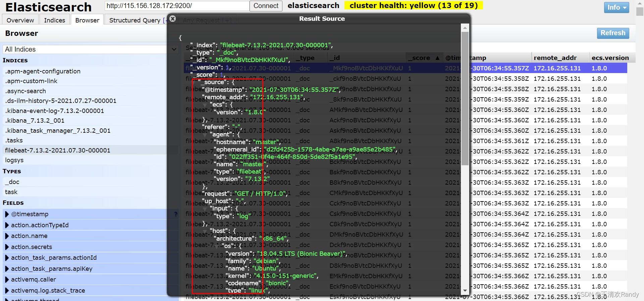Sort results by remote_addr column
Viewport: 644px width, 301px height.
pyautogui.click(x=560, y=58)
